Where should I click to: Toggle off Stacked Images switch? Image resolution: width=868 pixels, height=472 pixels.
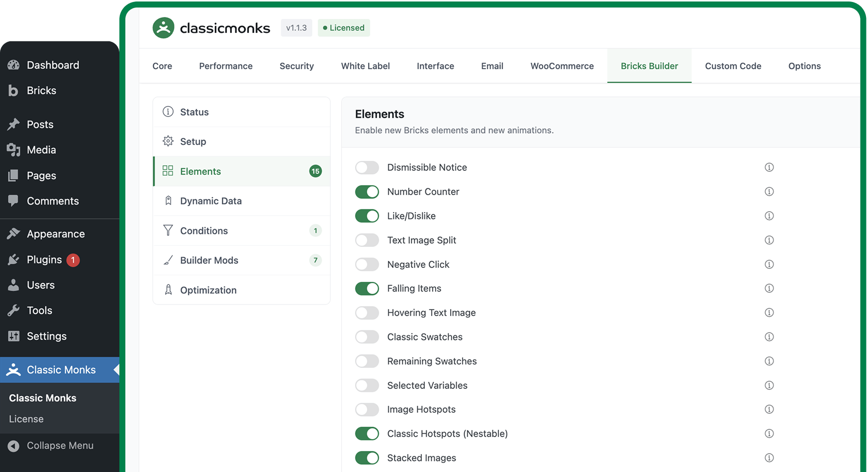tap(367, 458)
